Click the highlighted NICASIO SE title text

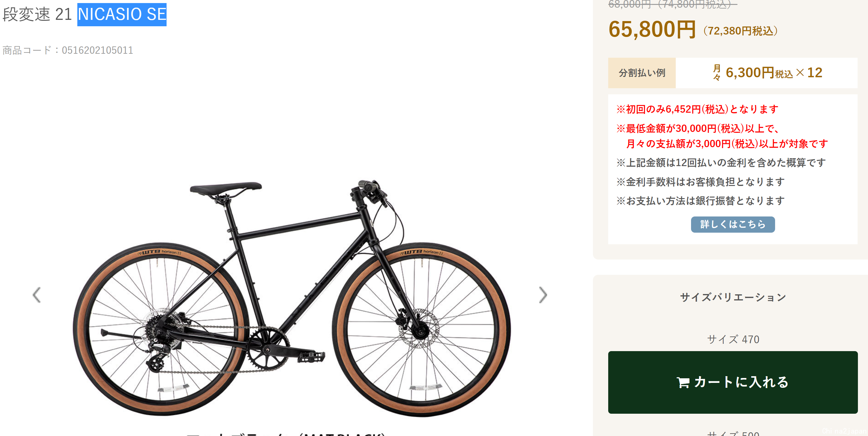[x=122, y=14]
